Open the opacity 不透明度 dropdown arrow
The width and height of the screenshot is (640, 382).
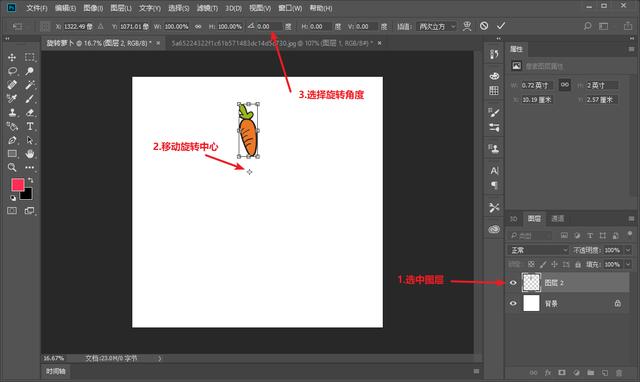click(628, 250)
